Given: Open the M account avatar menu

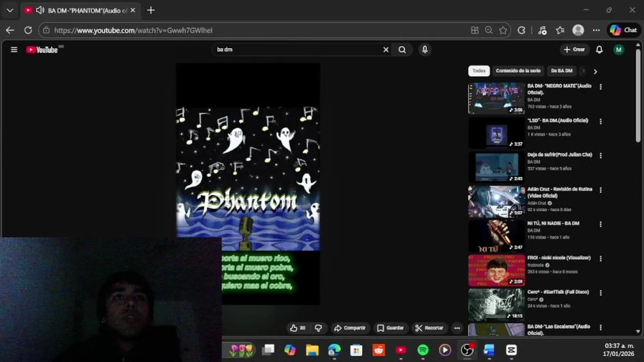Looking at the screenshot, I should pyautogui.click(x=619, y=50).
